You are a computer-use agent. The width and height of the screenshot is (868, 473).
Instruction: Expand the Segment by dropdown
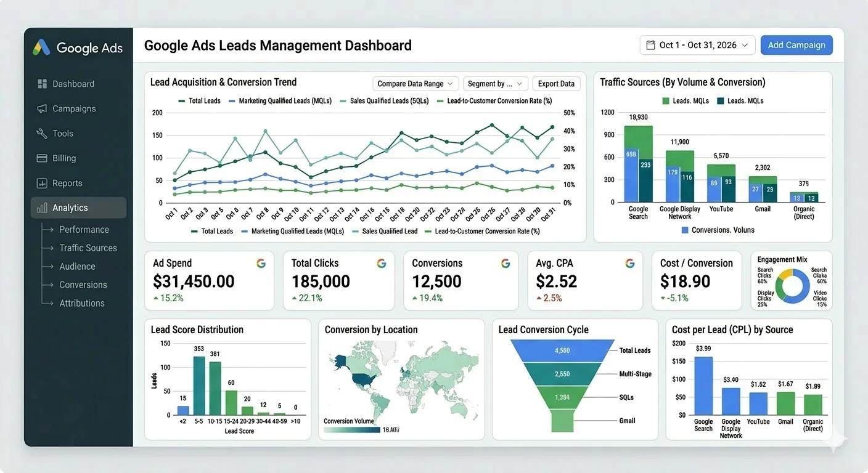(495, 84)
